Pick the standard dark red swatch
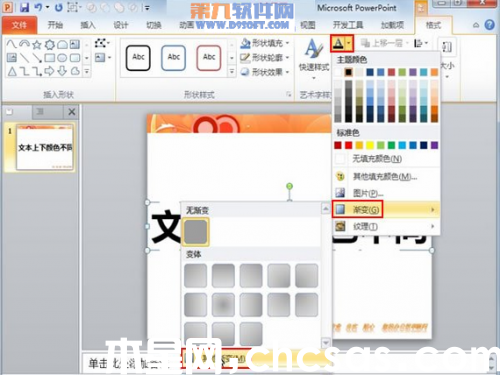The width and height of the screenshot is (500, 375). [338, 145]
